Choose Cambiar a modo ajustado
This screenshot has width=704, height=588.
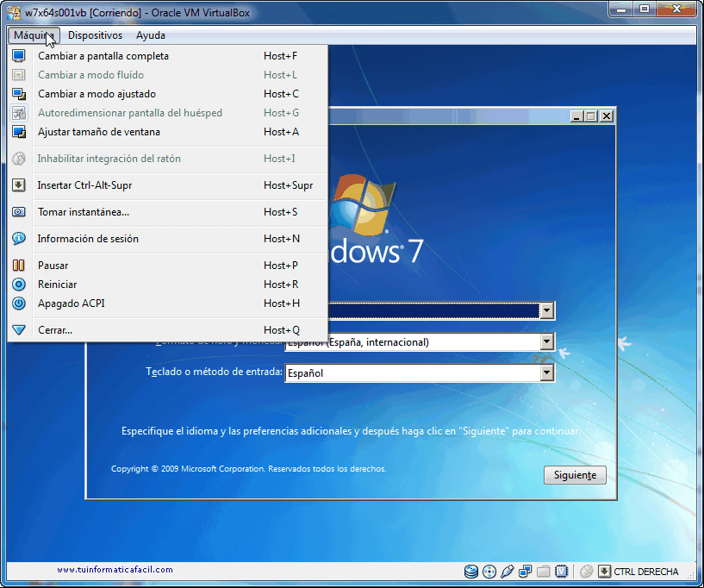pos(167,94)
